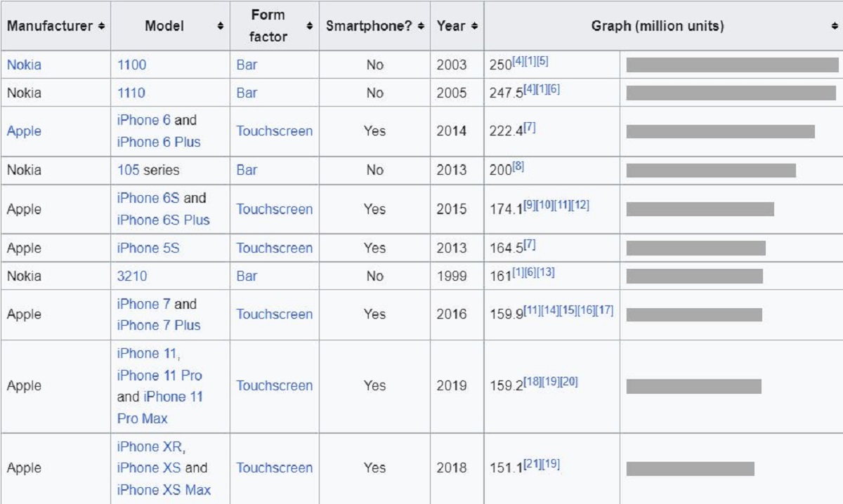This screenshot has height=504, width=843.
Task: Open the iPhone 6 Plus link
Action: coord(159,142)
